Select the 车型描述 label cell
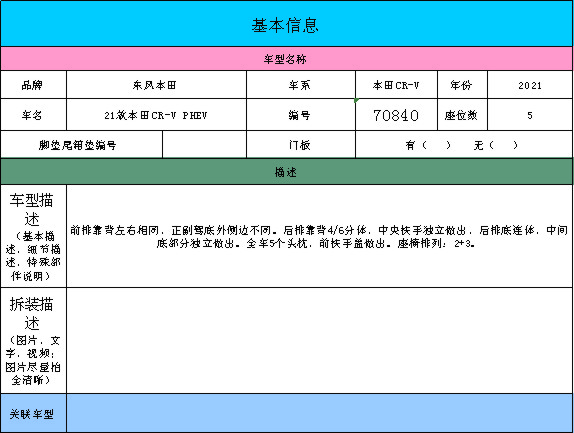This screenshot has height=433, width=574. point(33,236)
